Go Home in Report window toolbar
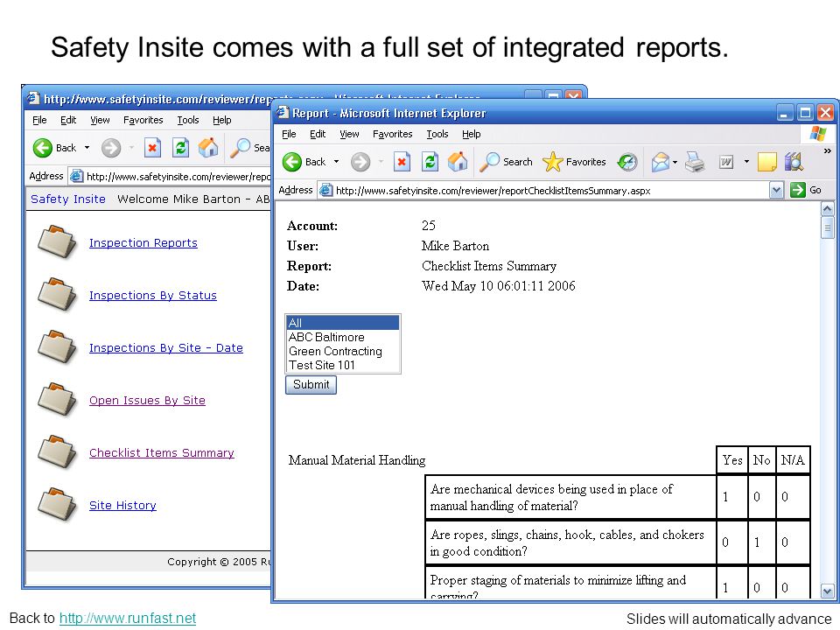Screen dimensions: 840x630 pyautogui.click(x=458, y=161)
